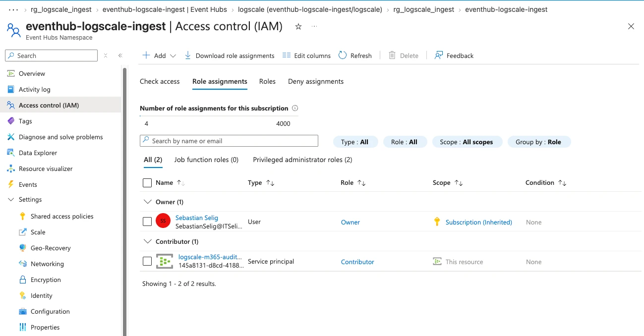The image size is (644, 336).
Task: Open the Contributor role link
Action: tap(357, 262)
